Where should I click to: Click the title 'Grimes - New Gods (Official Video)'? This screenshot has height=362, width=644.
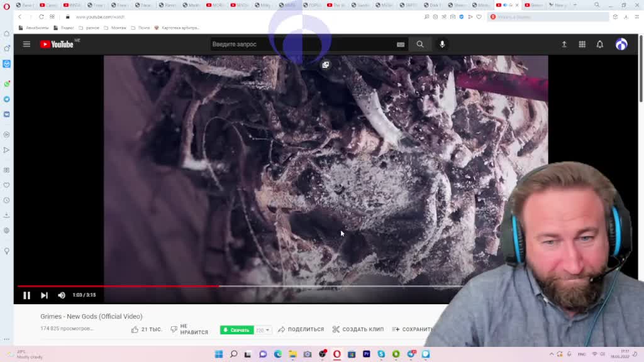point(91,317)
